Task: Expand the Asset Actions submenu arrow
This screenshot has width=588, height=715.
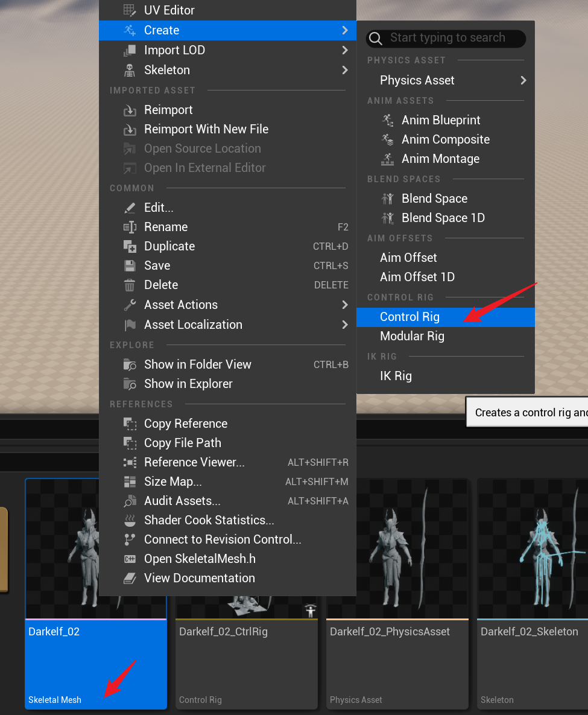Action: [345, 305]
